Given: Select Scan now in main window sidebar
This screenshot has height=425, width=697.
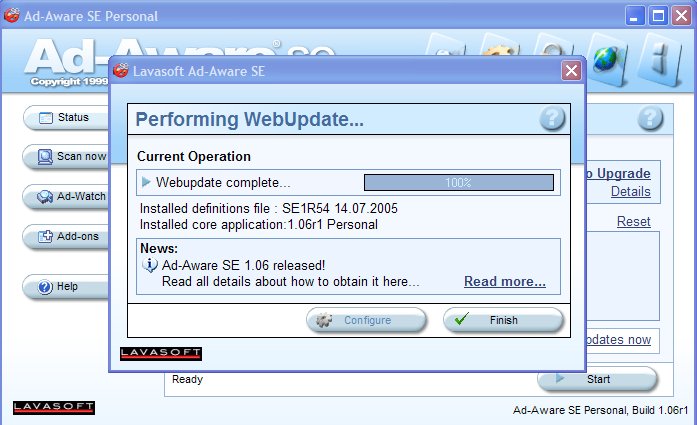Looking at the screenshot, I should [66, 156].
